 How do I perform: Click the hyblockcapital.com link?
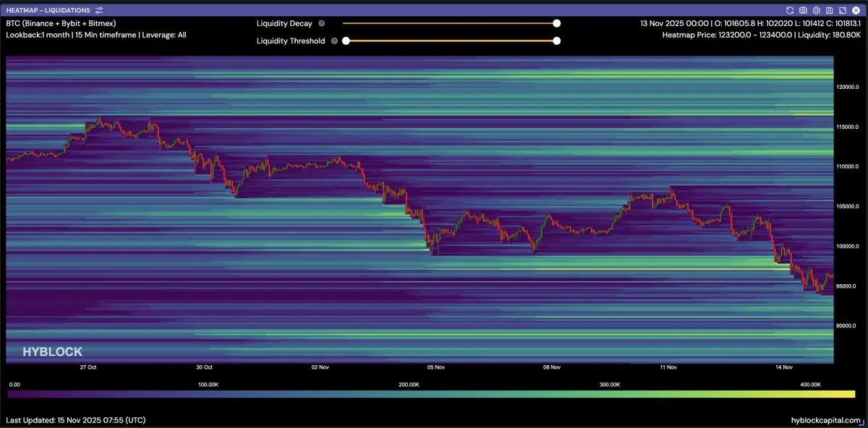pyautogui.click(x=826, y=420)
